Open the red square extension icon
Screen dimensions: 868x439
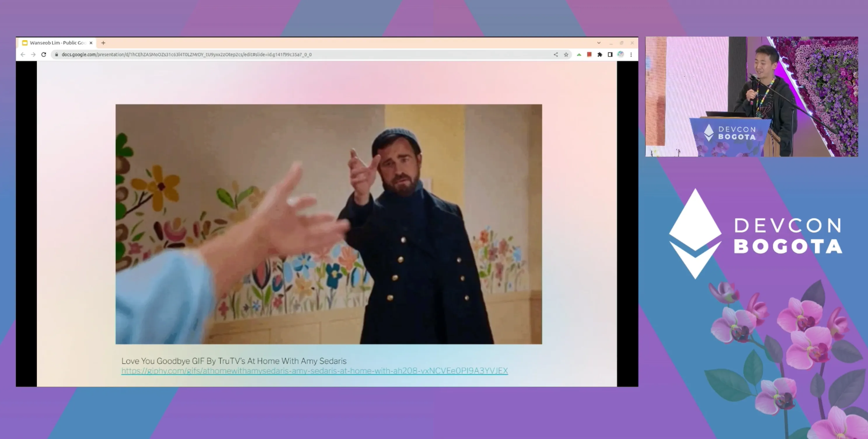(x=589, y=54)
